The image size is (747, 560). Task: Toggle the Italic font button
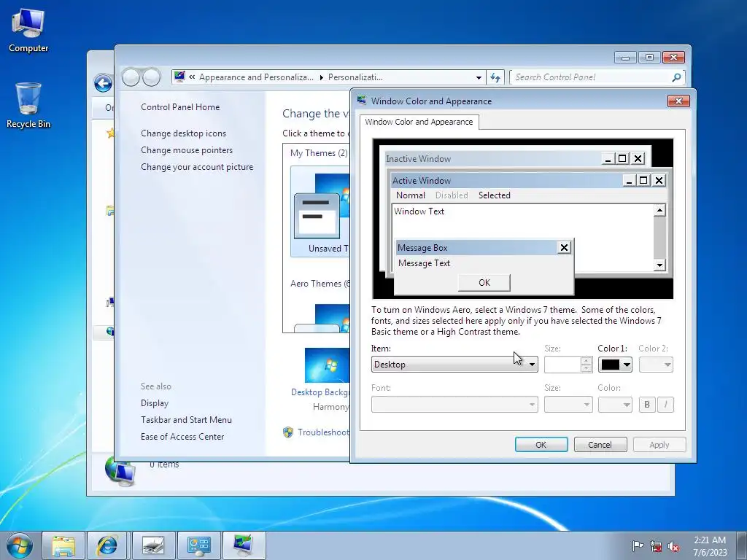tap(665, 404)
